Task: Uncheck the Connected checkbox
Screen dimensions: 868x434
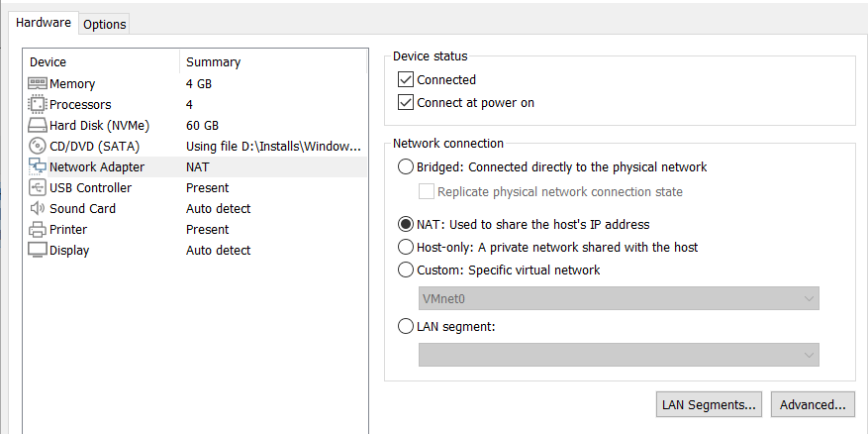Action: click(405, 80)
